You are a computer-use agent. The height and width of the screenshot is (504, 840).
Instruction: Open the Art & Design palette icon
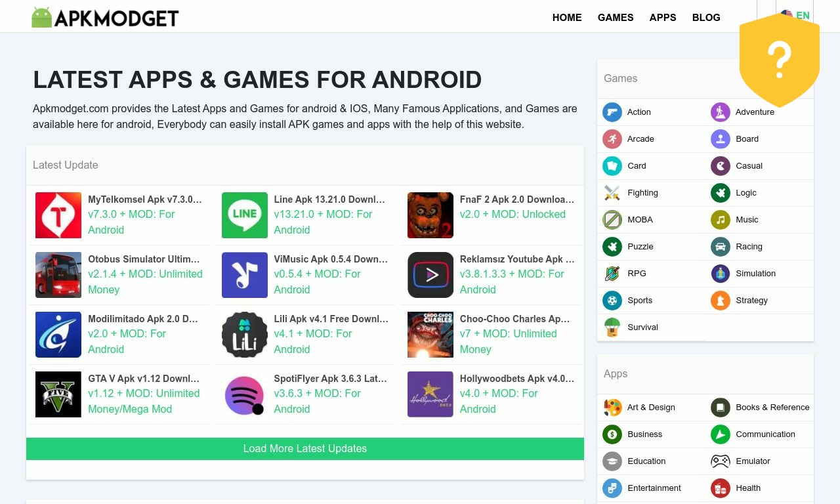pyautogui.click(x=612, y=408)
